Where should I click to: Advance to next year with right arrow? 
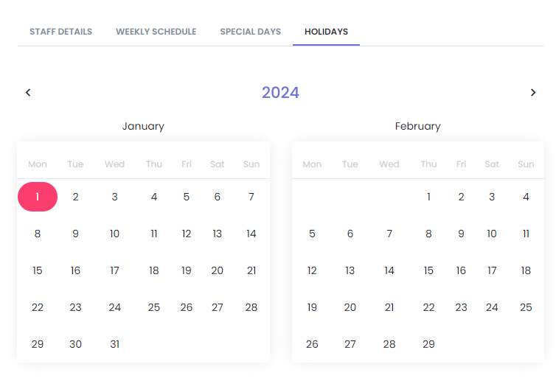point(533,92)
